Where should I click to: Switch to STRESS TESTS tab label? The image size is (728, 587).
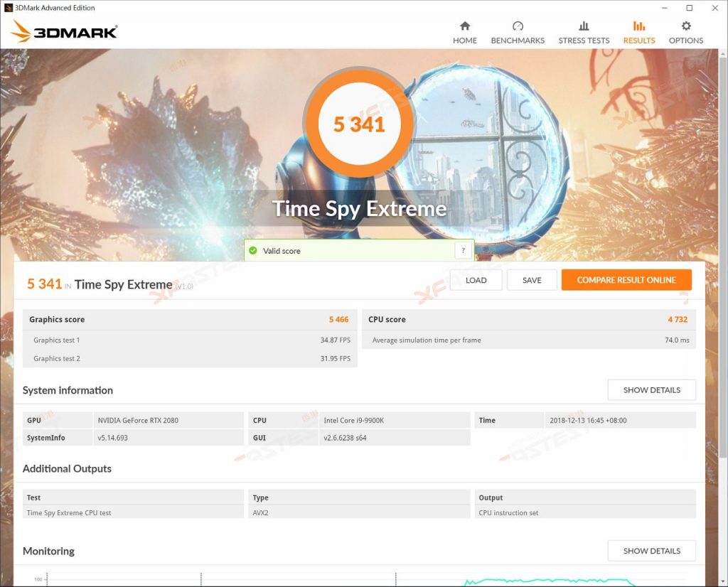584,41
